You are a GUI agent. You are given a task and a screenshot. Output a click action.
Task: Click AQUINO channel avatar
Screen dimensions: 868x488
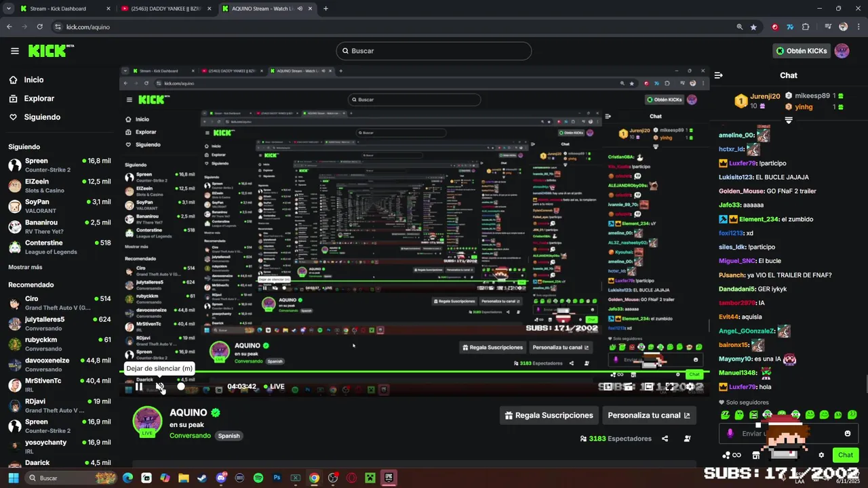147,421
